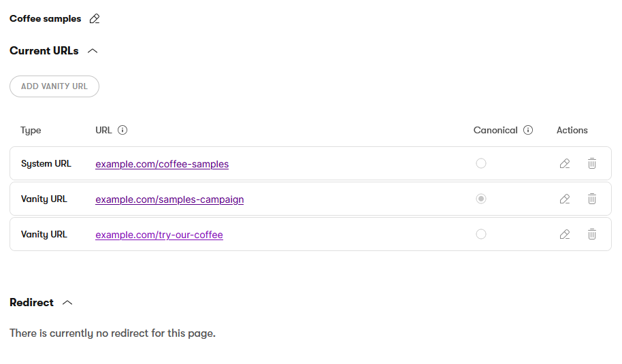Screen dimensions: 622x364
Task: Set System URL as canonical
Action: (481, 164)
